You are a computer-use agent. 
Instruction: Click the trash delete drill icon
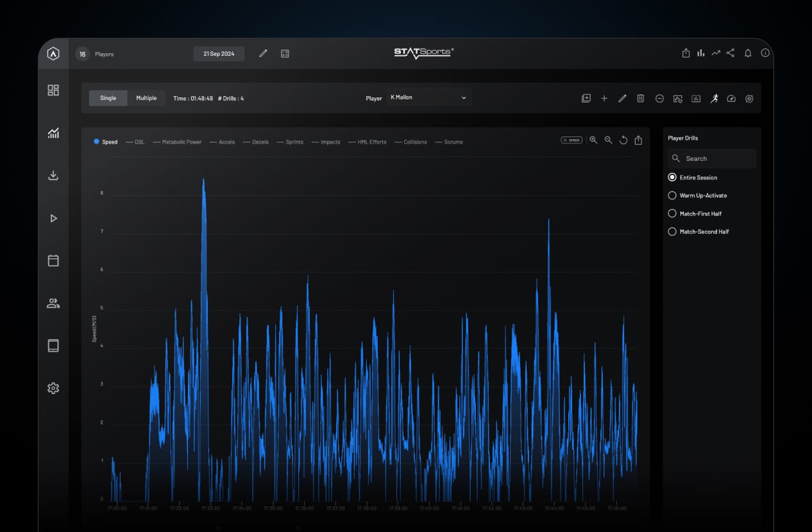coord(640,98)
